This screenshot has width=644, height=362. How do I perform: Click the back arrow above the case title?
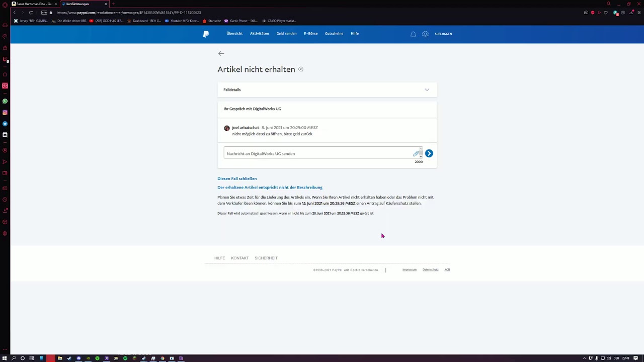[x=221, y=53]
